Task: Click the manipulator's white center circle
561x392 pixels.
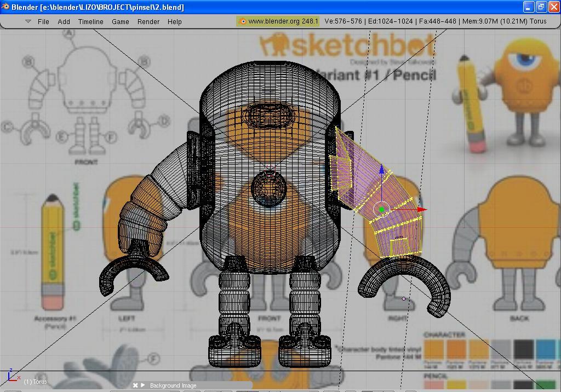Action: pos(381,210)
